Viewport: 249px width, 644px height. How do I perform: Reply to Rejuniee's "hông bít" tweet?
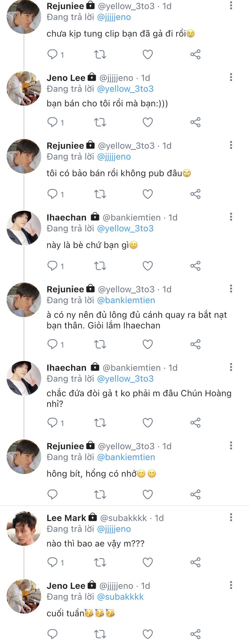click(53, 494)
